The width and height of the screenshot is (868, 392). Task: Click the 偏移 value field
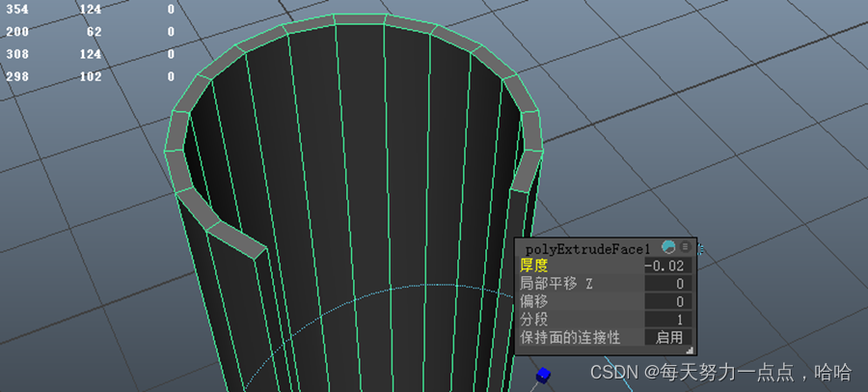pos(668,301)
